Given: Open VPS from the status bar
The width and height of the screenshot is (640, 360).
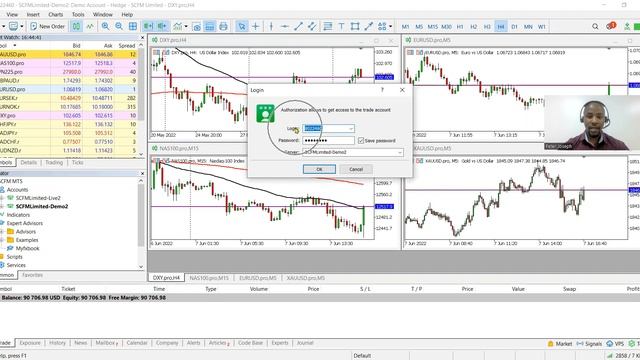Looking at the screenshot, I should pyautogui.click(x=615, y=344).
